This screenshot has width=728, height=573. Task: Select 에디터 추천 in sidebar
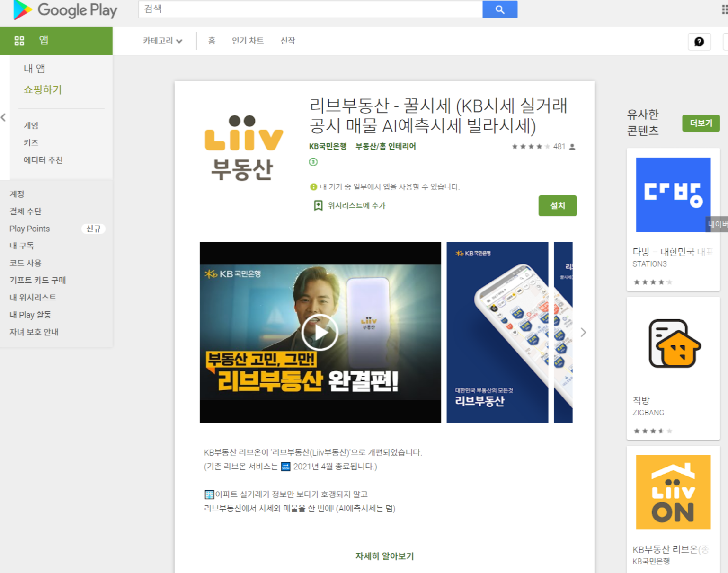pos(43,160)
